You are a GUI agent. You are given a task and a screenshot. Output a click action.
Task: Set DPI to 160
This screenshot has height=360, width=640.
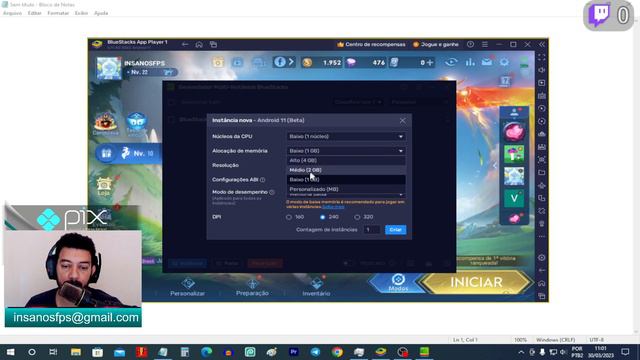click(x=289, y=217)
